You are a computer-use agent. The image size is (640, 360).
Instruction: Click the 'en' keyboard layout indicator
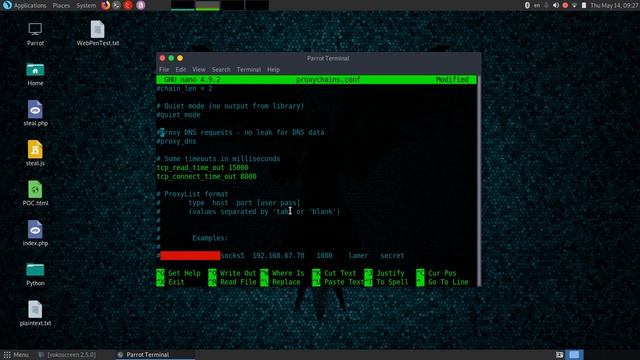pyautogui.click(x=537, y=5)
